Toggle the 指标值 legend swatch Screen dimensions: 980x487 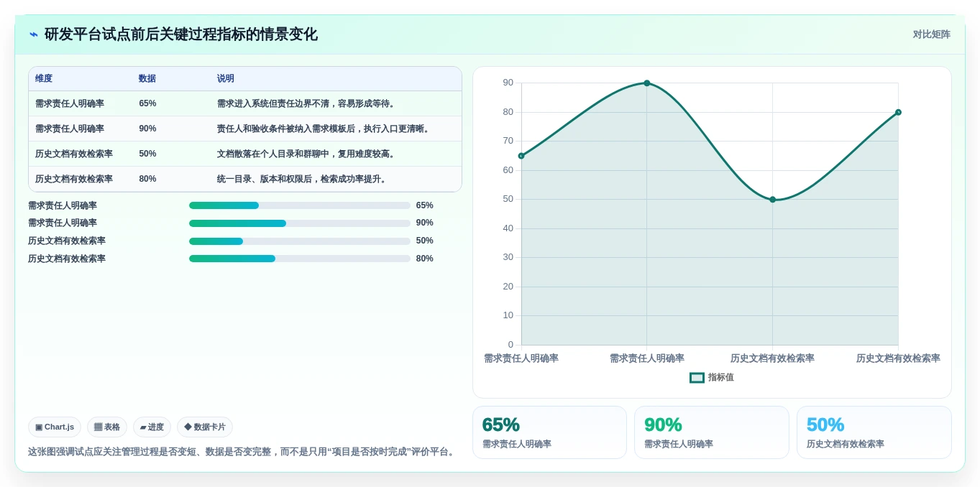point(697,377)
